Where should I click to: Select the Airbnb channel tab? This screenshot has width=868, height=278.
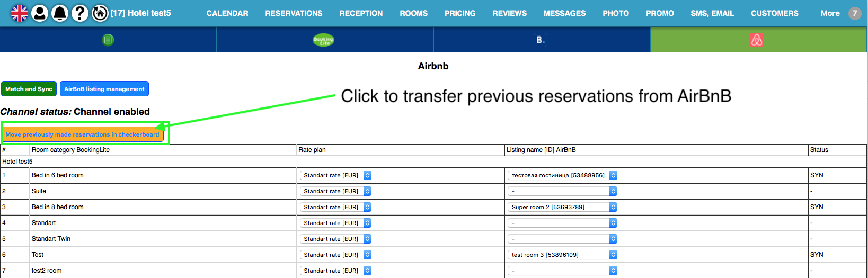758,40
